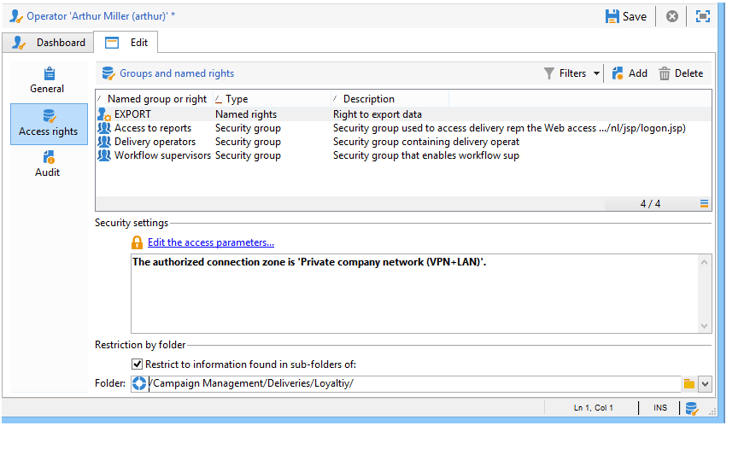Open folder browser with yellow folder icon
The width and height of the screenshot is (750, 449).
click(689, 383)
